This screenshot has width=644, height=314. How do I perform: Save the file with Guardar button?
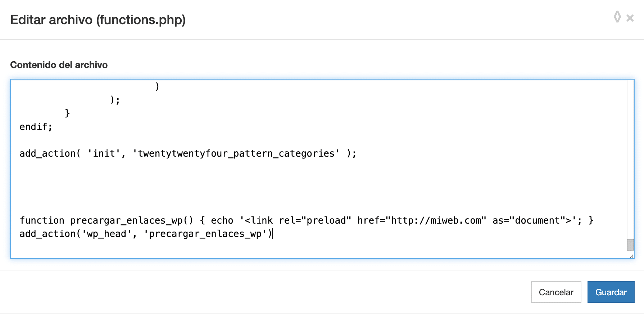pos(611,292)
